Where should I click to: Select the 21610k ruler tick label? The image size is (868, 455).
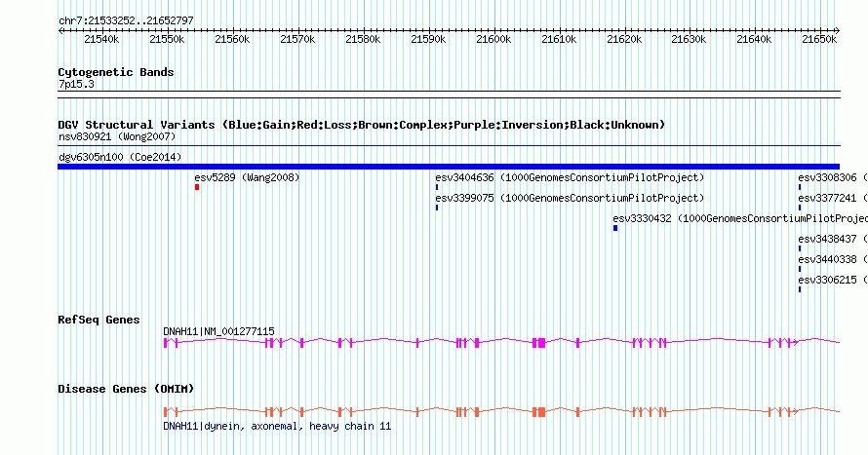[559, 39]
